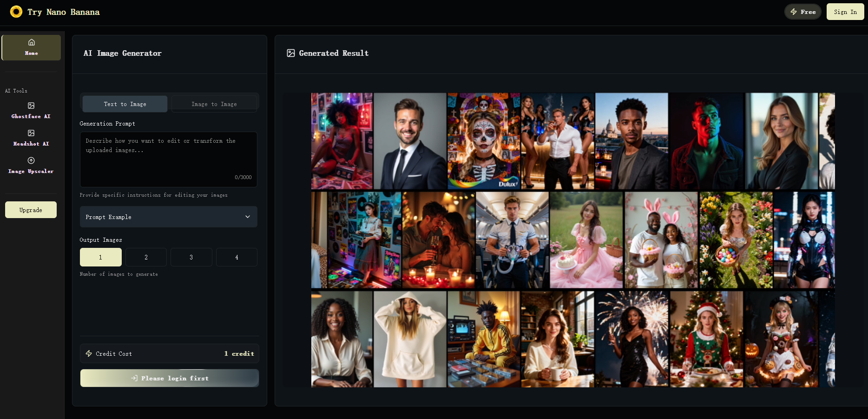The width and height of the screenshot is (868, 419).
Task: Click the lightning bolt Free credits badge
Action: tap(802, 12)
